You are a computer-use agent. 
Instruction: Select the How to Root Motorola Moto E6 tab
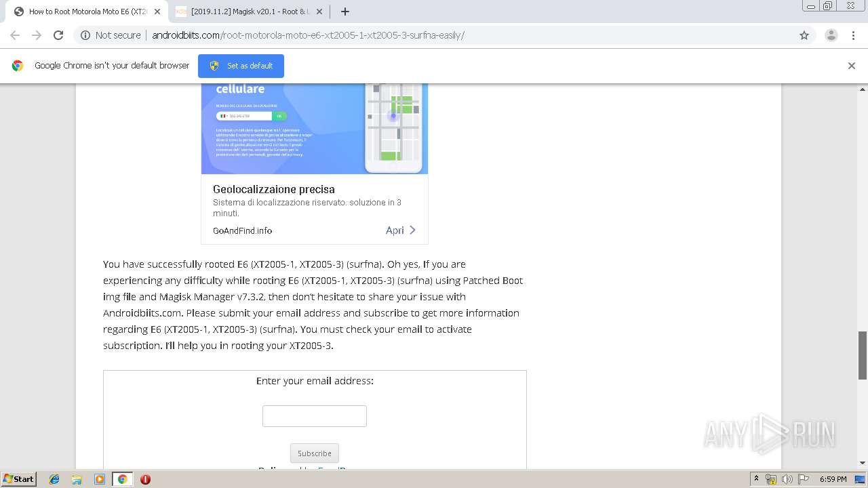coord(87,12)
